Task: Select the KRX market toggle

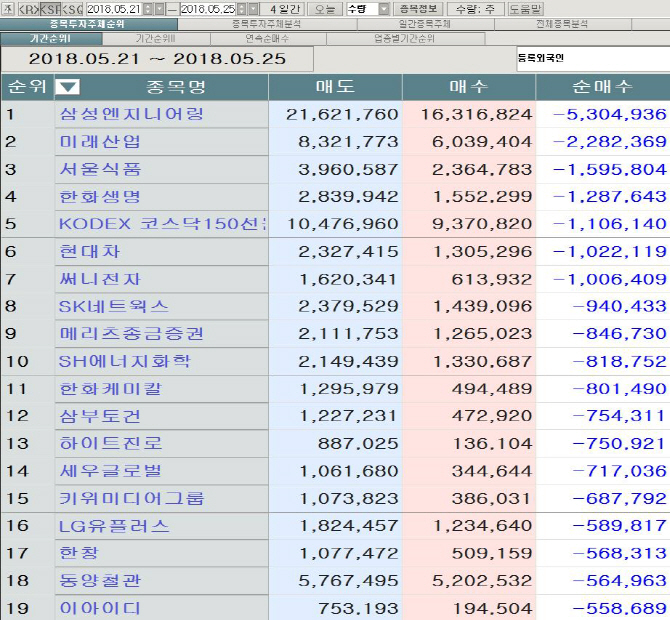Action: pyautogui.click(x=29, y=9)
